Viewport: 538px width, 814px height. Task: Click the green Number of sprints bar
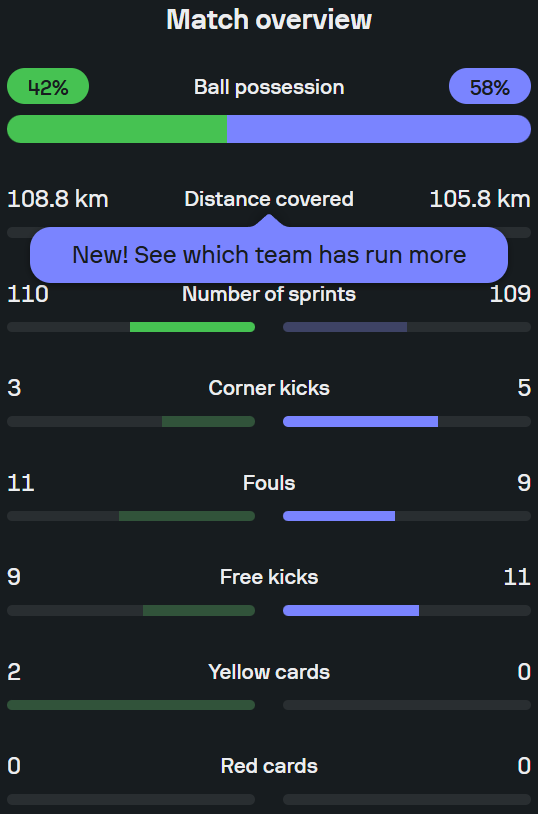[192, 327]
